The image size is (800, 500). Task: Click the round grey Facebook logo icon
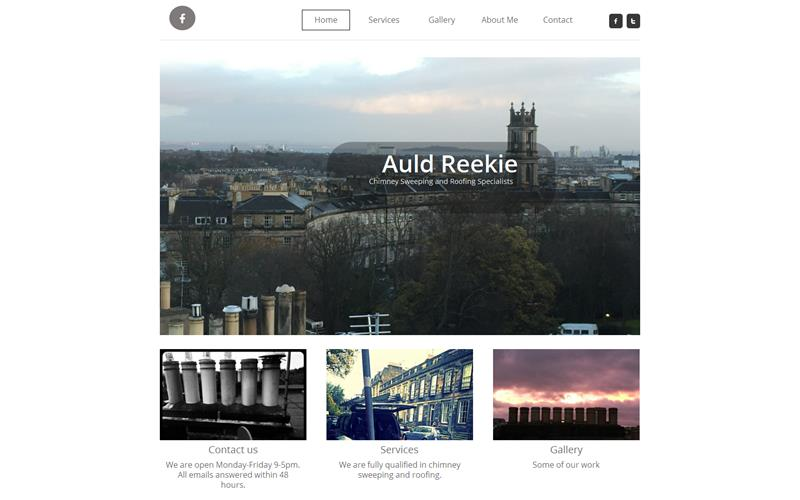pyautogui.click(x=182, y=18)
